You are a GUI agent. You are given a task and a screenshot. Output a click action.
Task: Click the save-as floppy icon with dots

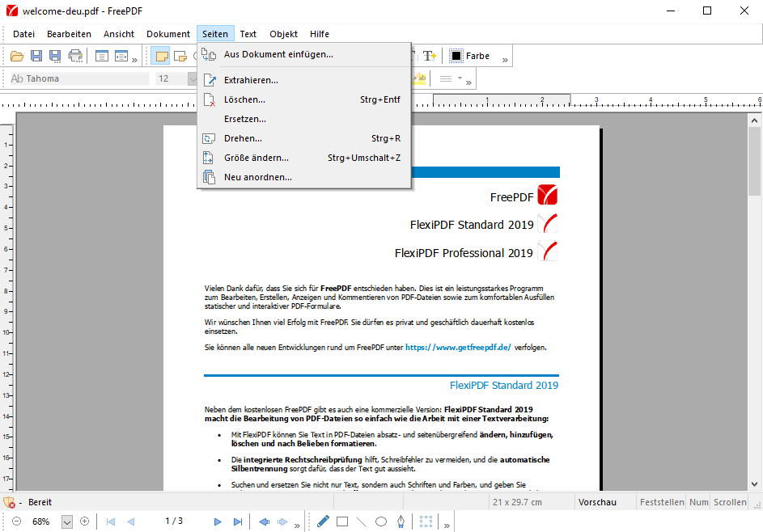click(55, 56)
